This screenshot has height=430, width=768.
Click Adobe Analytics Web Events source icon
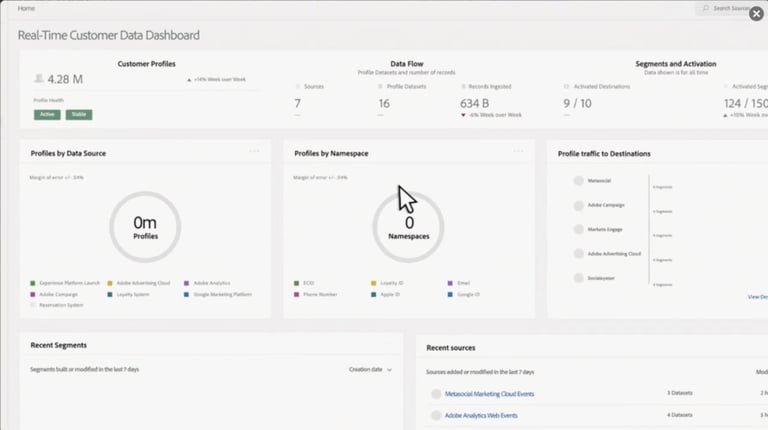[436, 415]
